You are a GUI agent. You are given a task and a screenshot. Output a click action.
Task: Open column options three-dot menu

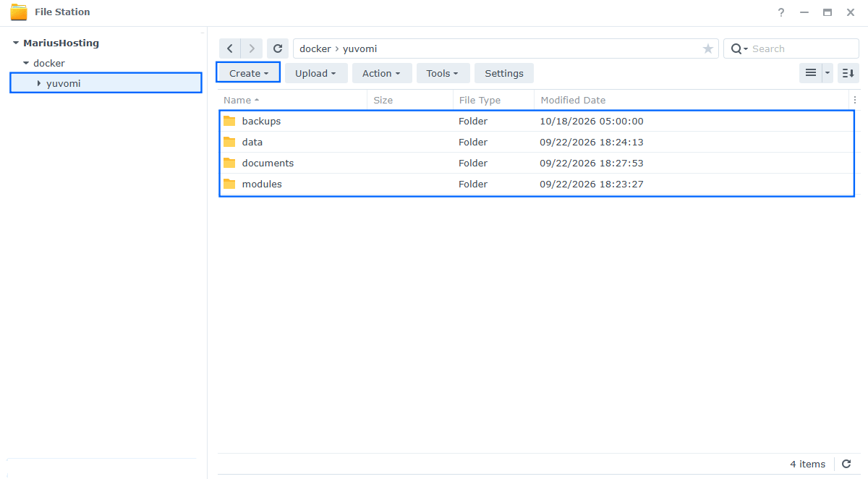click(x=855, y=100)
